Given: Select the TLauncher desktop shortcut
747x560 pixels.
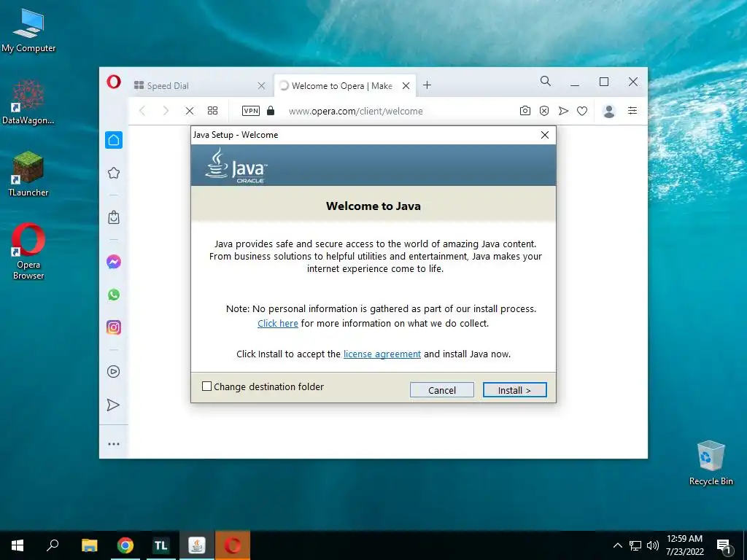Looking at the screenshot, I should [x=28, y=174].
